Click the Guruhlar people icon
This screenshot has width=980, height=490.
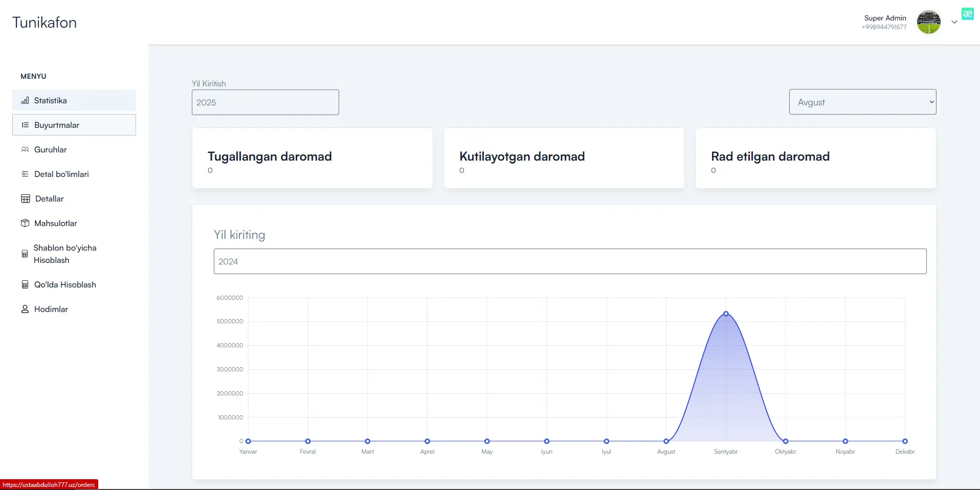coord(25,150)
